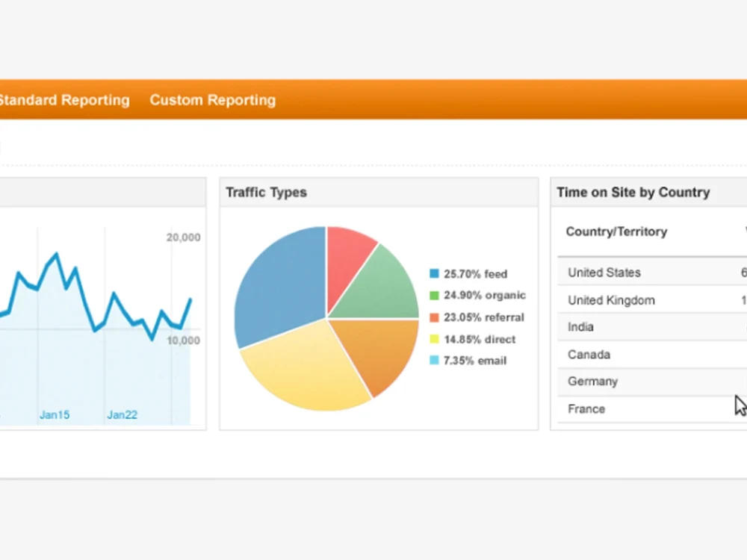The image size is (747, 560).
Task: Select the Country/Territory column header
Action: coord(616,231)
